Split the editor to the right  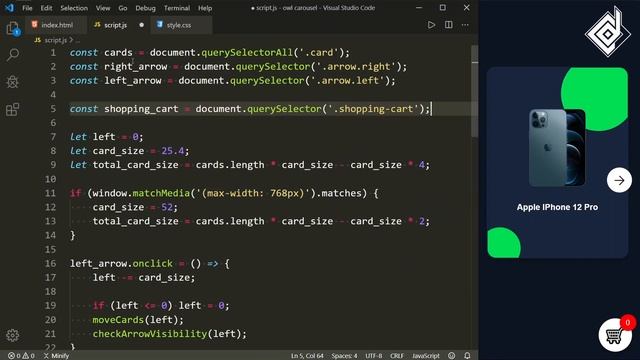[449, 25]
